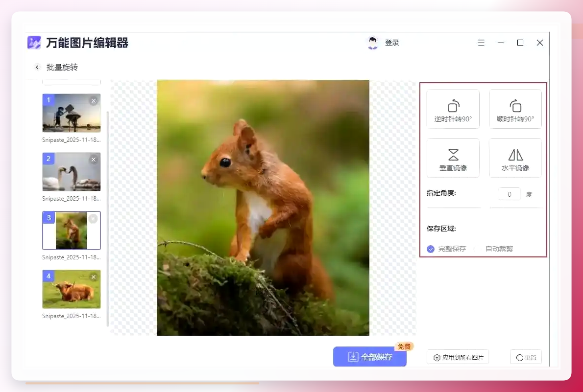The width and height of the screenshot is (583, 392).
Task: Click the 免费 badge on save button
Action: [x=404, y=346]
